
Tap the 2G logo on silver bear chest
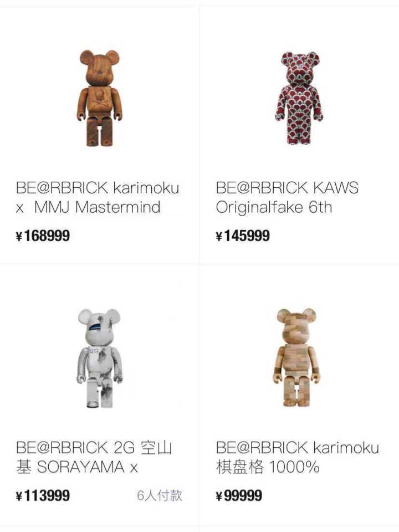click(93, 350)
